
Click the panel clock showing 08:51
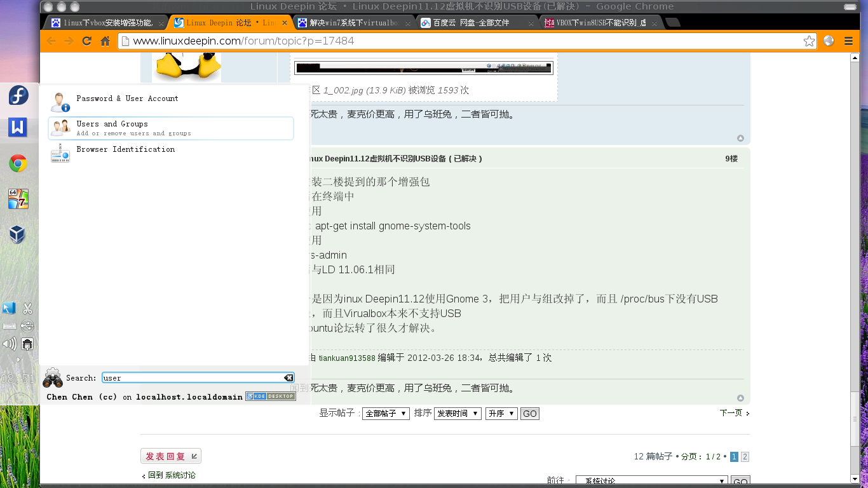(18, 379)
